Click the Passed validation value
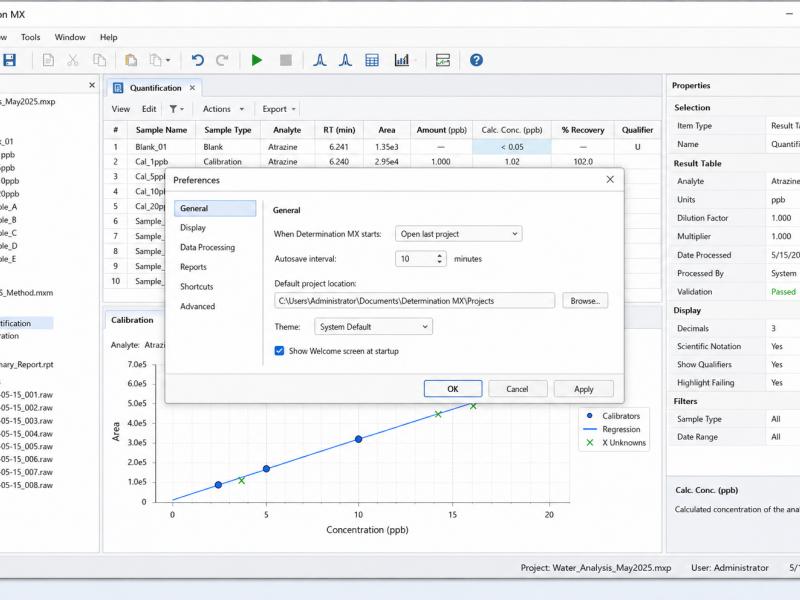The height and width of the screenshot is (600, 800). tap(783, 292)
